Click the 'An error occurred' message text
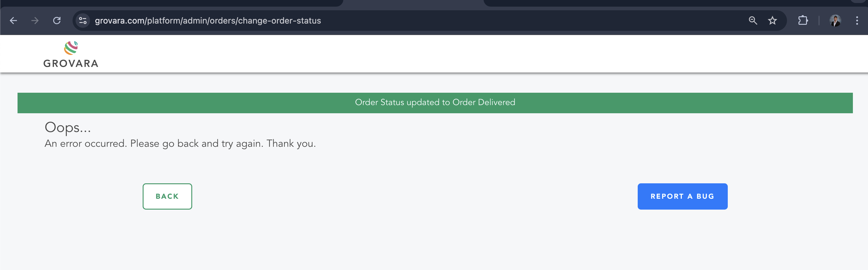The height and width of the screenshot is (270, 868). point(180,144)
